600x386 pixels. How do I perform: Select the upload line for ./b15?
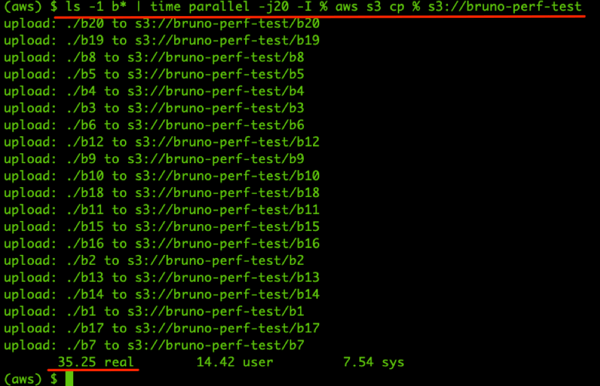tap(162, 226)
